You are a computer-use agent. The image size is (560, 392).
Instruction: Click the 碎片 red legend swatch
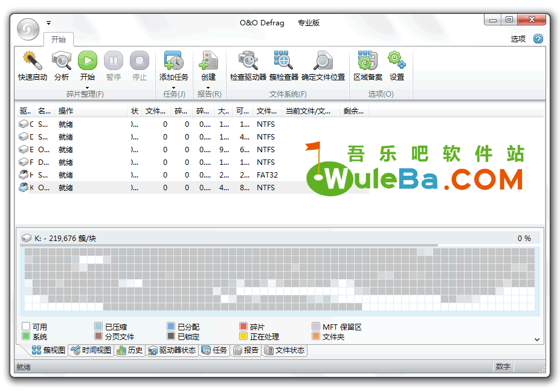[243, 326]
